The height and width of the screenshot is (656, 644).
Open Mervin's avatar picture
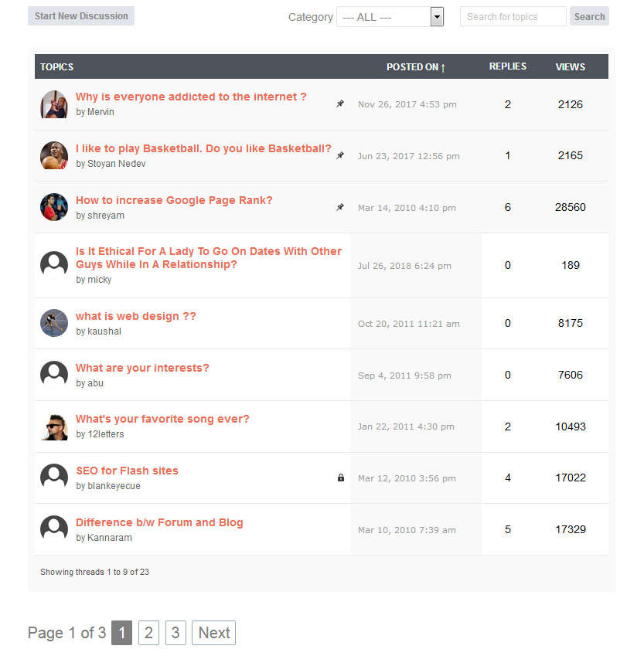(x=54, y=104)
